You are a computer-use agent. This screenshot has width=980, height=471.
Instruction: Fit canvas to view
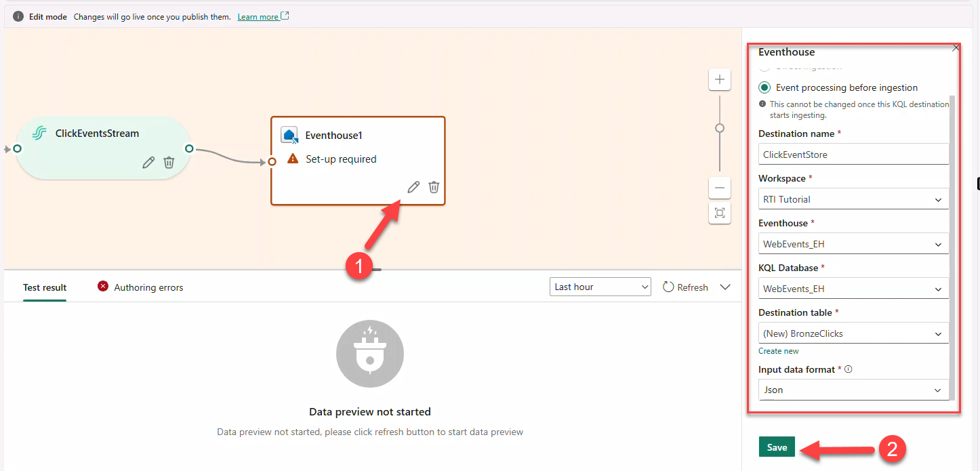tap(719, 213)
